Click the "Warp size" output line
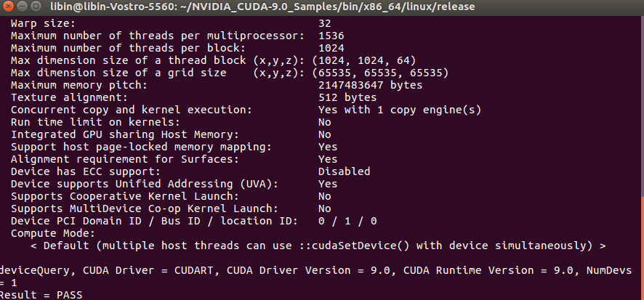Image resolution: width=644 pixels, height=300 pixels. tap(44, 23)
